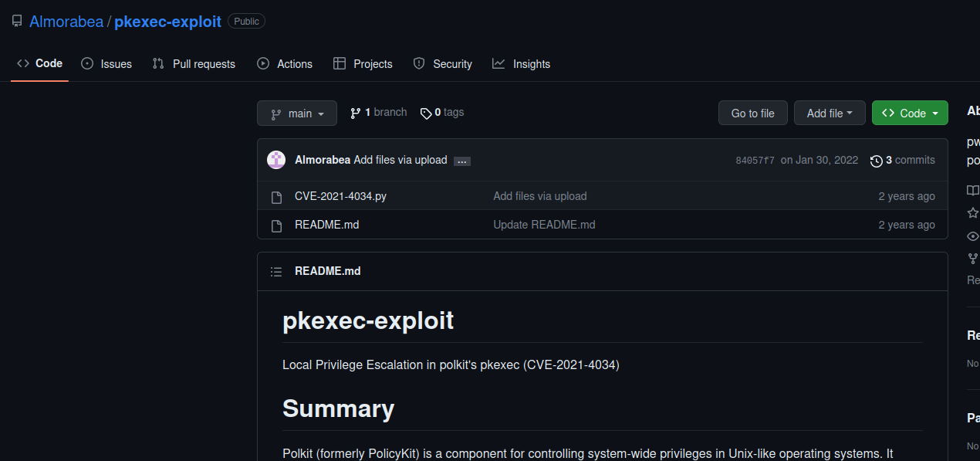Click the Almorabea avatar in commit row
The height and width of the screenshot is (461, 980).
coord(276,160)
